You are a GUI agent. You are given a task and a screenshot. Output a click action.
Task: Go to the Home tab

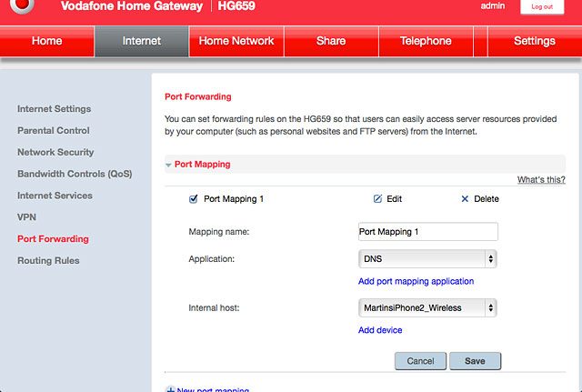tap(46, 41)
